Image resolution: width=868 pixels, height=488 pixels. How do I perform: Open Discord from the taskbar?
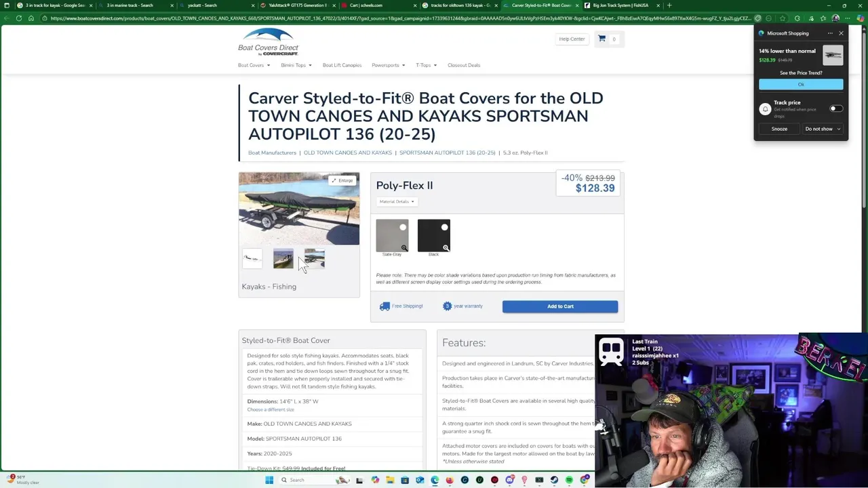[509, 480]
